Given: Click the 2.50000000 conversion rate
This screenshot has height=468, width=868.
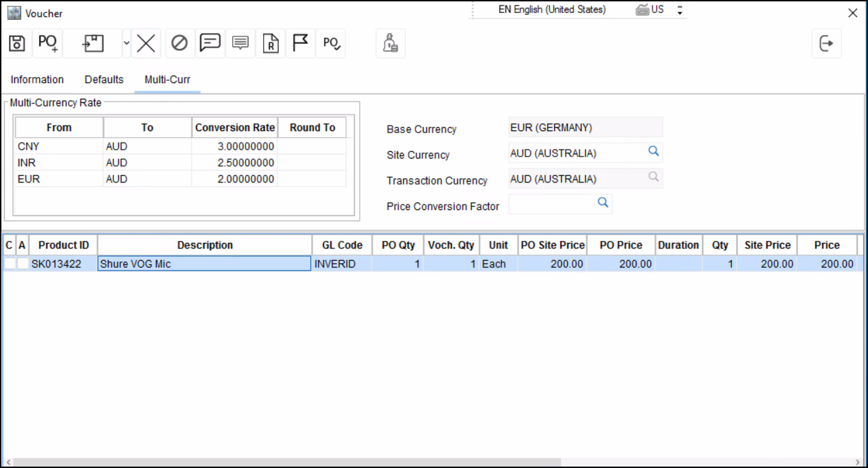Looking at the screenshot, I should coord(235,163).
